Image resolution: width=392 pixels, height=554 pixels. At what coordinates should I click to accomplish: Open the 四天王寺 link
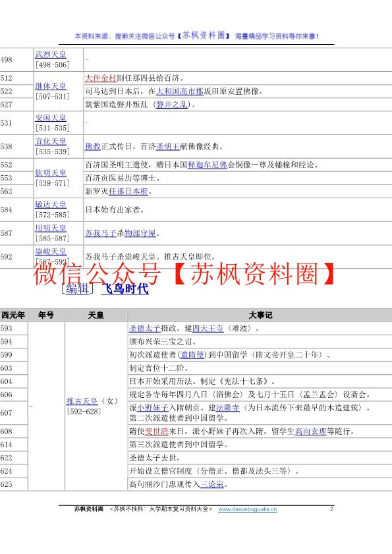pyautogui.click(x=208, y=329)
